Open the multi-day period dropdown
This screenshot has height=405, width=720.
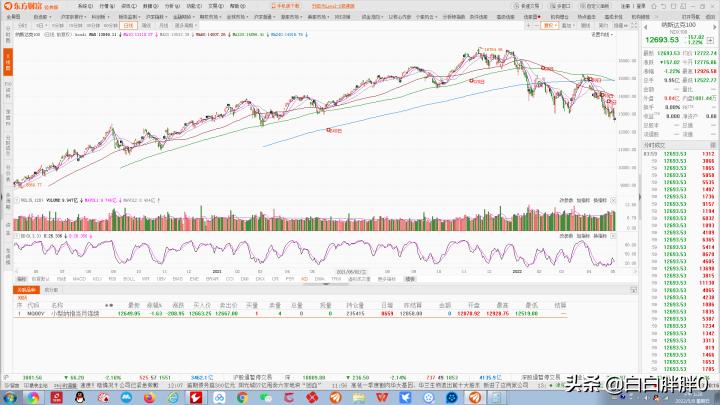(x=41, y=25)
